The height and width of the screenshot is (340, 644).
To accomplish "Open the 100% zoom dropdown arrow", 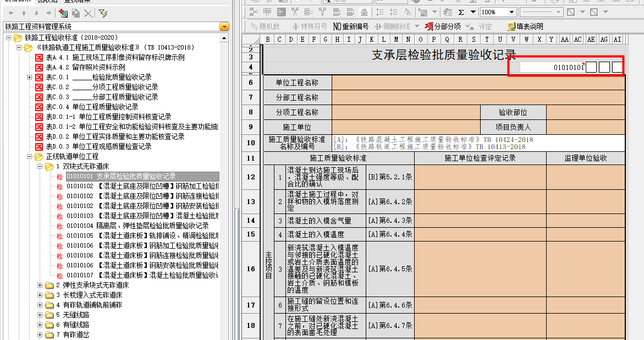I will 511,12.
